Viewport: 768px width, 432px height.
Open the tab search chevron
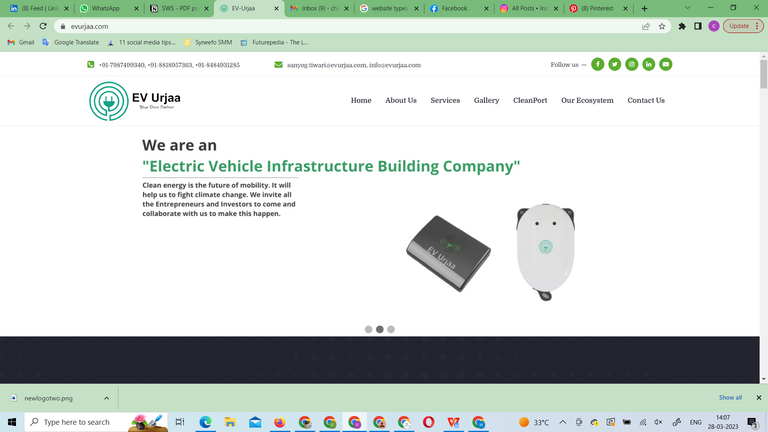(687, 8)
